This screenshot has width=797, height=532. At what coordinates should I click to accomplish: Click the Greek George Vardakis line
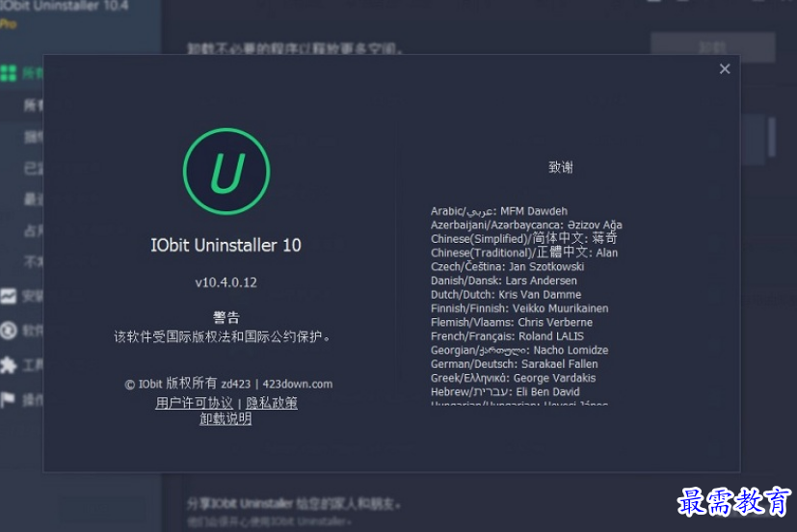[513, 378]
